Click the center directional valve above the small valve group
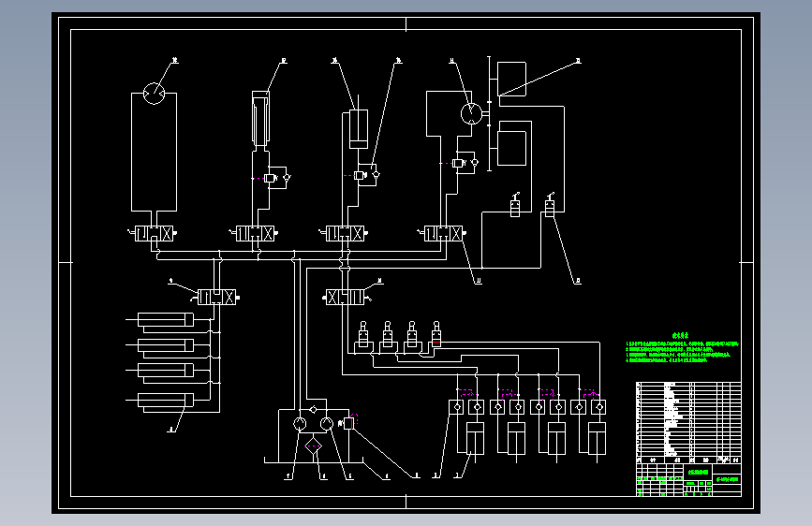Screen dimensions: 812x526 (x=346, y=298)
